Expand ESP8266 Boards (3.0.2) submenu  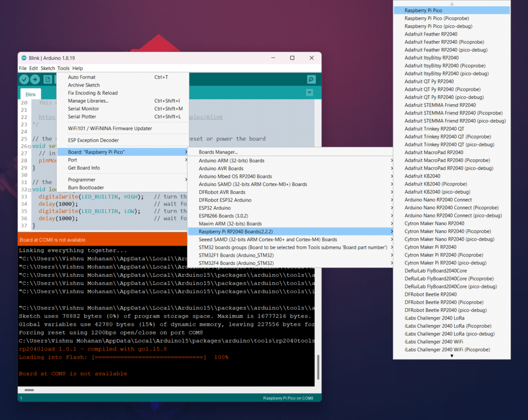click(291, 216)
